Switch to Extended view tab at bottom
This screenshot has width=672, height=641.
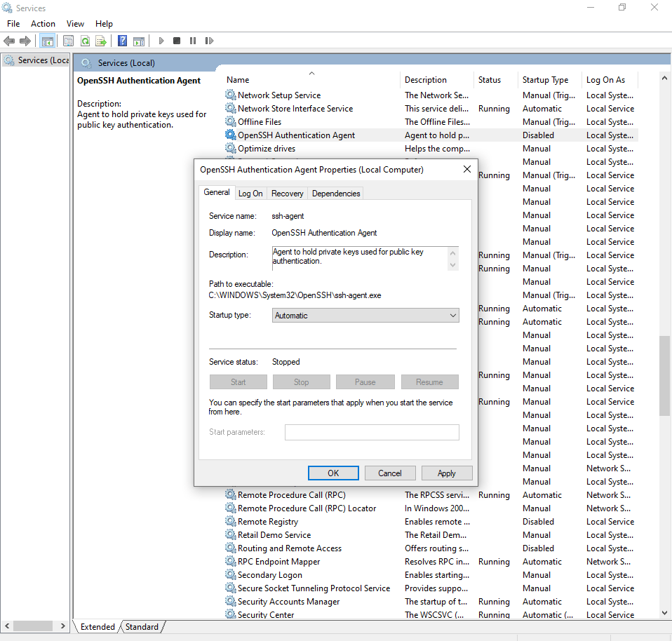98,627
